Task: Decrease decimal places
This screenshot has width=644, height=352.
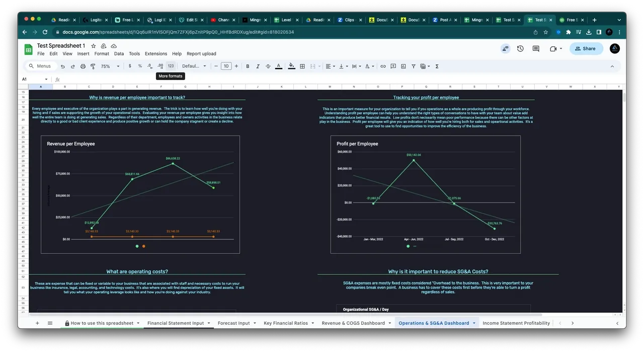Action: click(x=150, y=66)
